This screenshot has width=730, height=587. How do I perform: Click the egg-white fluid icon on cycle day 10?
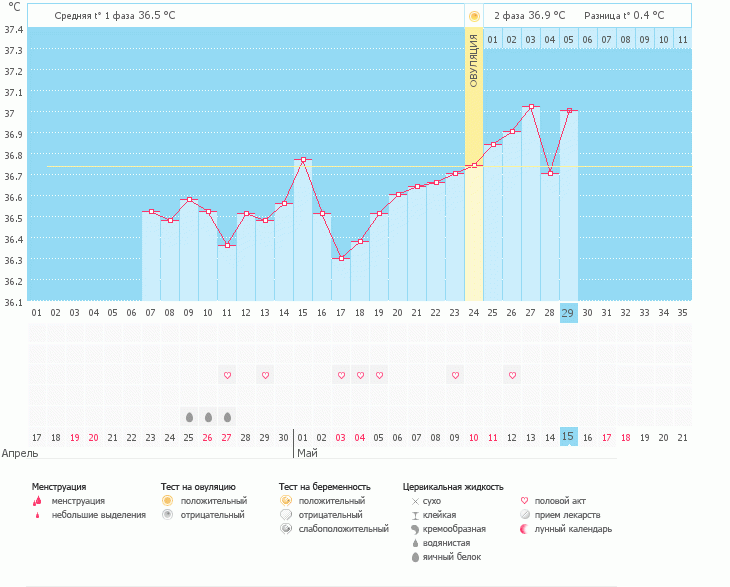tap(208, 416)
